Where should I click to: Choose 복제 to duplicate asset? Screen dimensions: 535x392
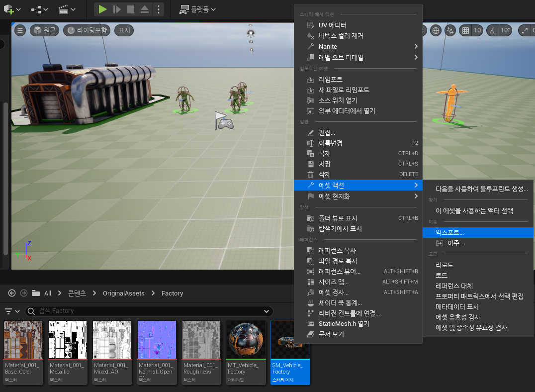click(x=358, y=154)
